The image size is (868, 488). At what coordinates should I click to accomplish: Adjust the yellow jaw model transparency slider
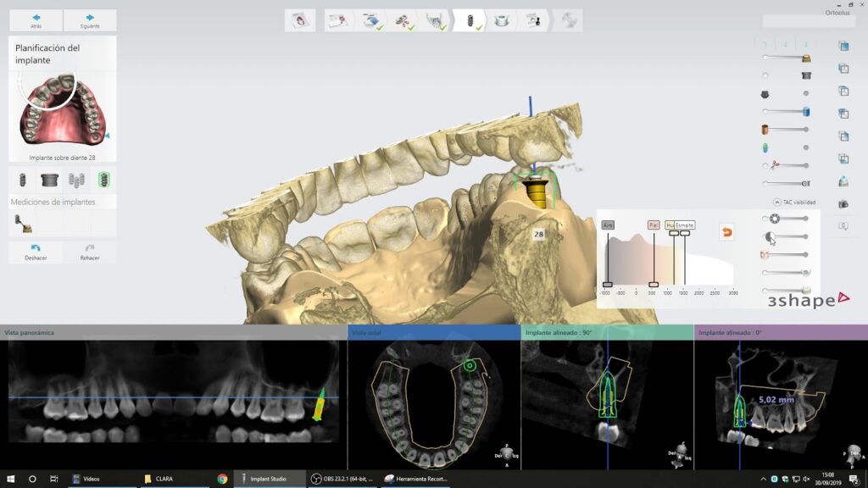point(786,58)
